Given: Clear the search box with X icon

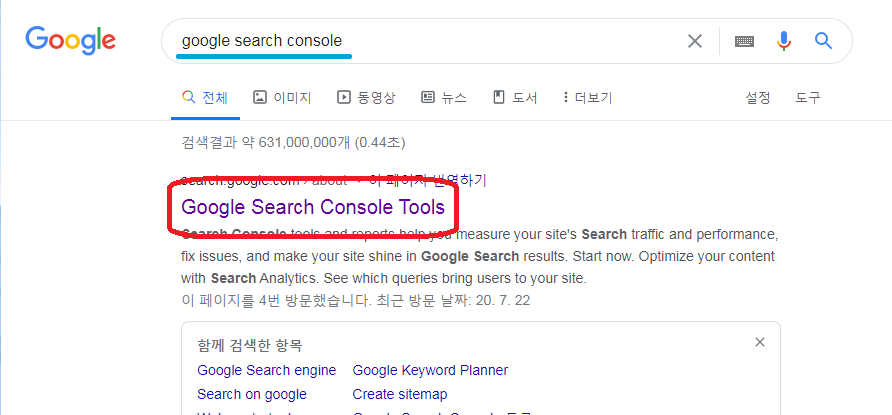Looking at the screenshot, I should 695,41.
